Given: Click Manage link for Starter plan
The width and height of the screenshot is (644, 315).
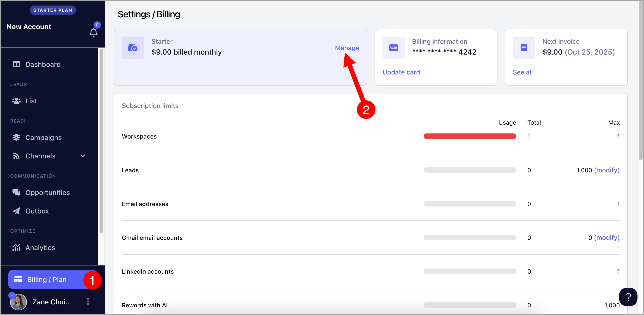Looking at the screenshot, I should pos(347,48).
